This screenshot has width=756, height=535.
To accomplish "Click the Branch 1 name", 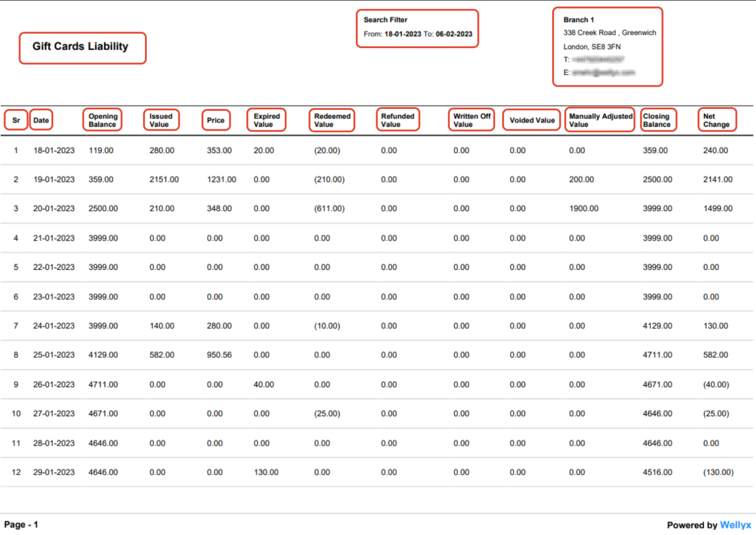I will click(x=579, y=20).
